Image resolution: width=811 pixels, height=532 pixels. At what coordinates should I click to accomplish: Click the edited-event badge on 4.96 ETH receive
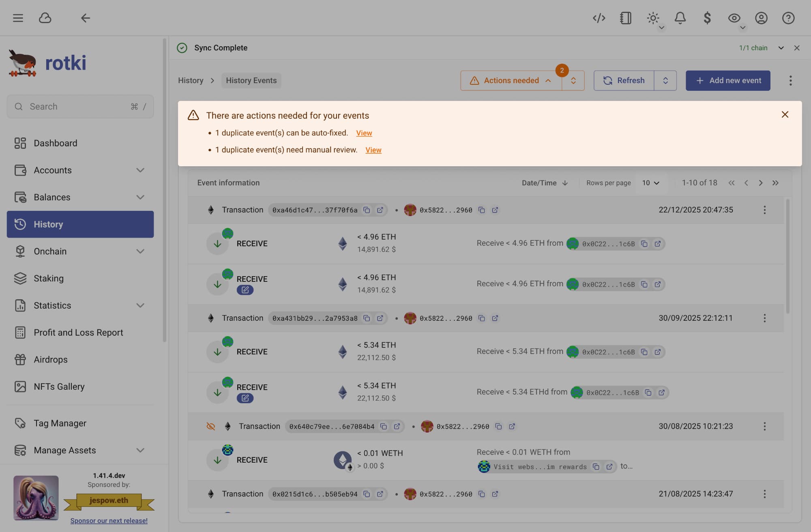pos(245,290)
